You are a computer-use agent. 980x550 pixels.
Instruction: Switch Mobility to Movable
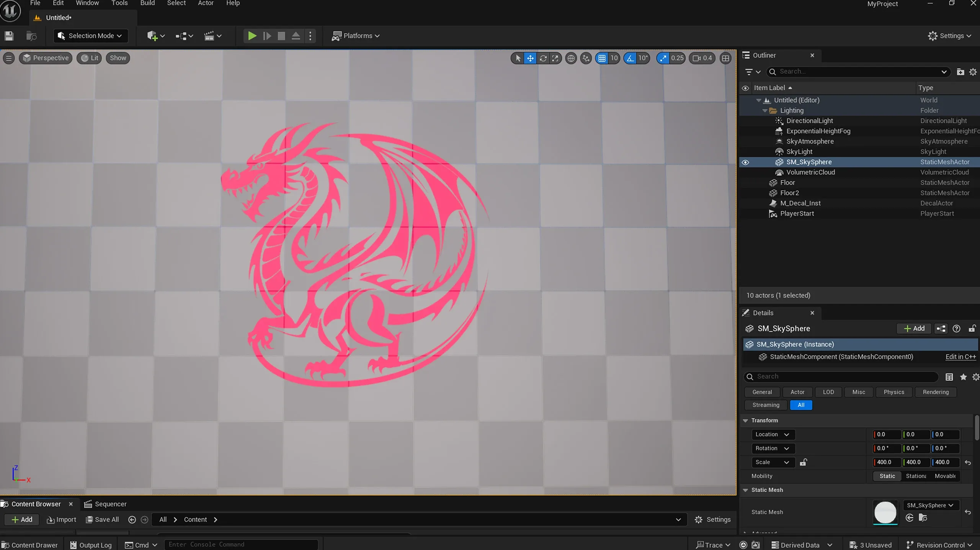[945, 476]
